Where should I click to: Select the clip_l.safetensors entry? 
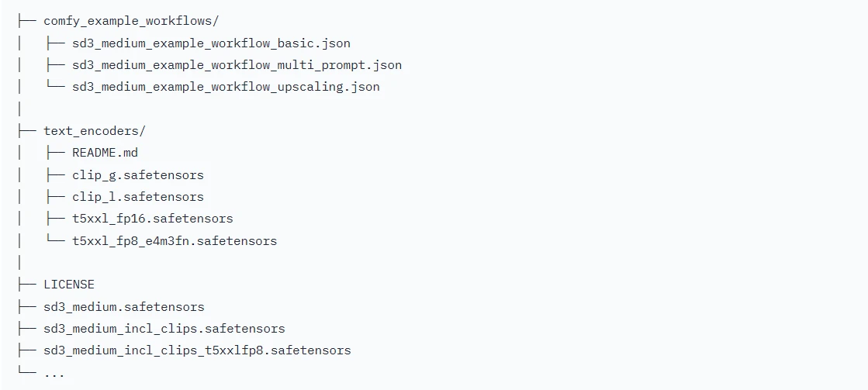(138, 197)
